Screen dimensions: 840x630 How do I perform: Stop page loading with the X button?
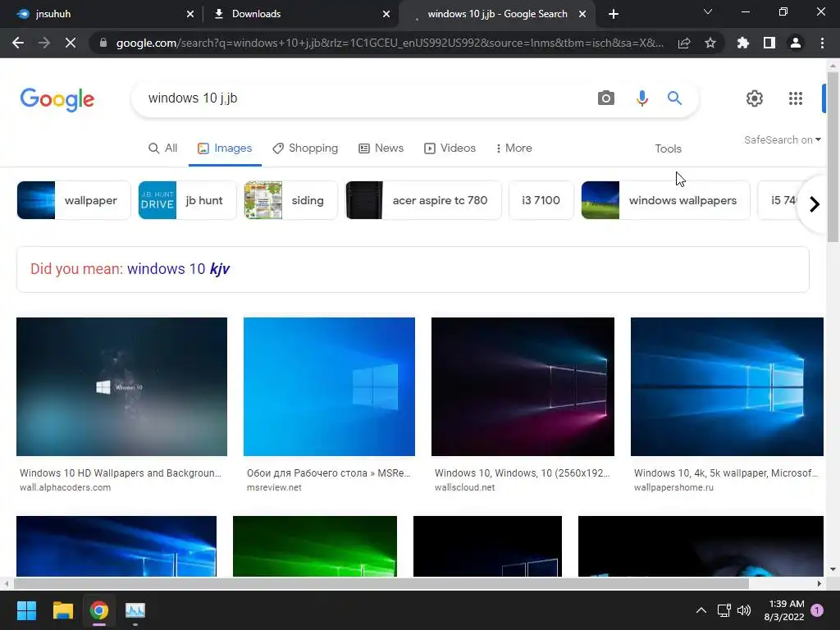coord(71,43)
